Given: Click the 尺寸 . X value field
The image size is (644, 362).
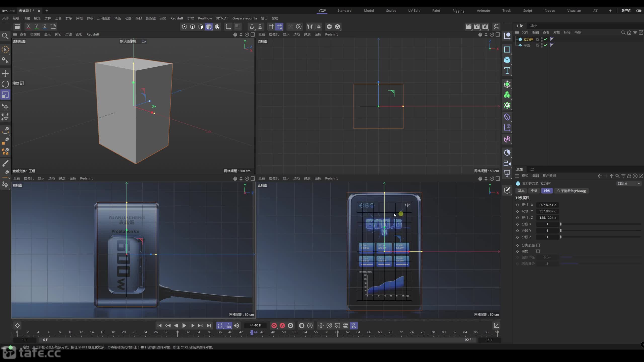Looking at the screenshot, I should [547, 205].
